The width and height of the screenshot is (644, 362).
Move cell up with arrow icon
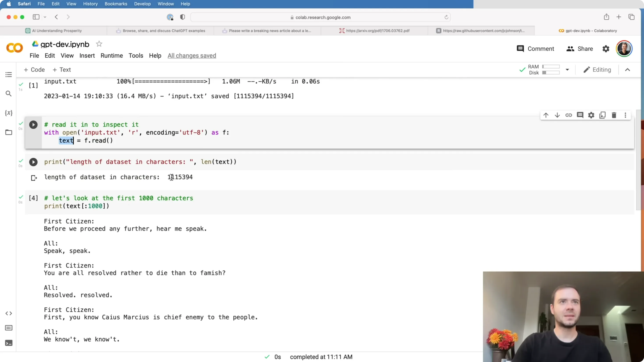tap(546, 115)
